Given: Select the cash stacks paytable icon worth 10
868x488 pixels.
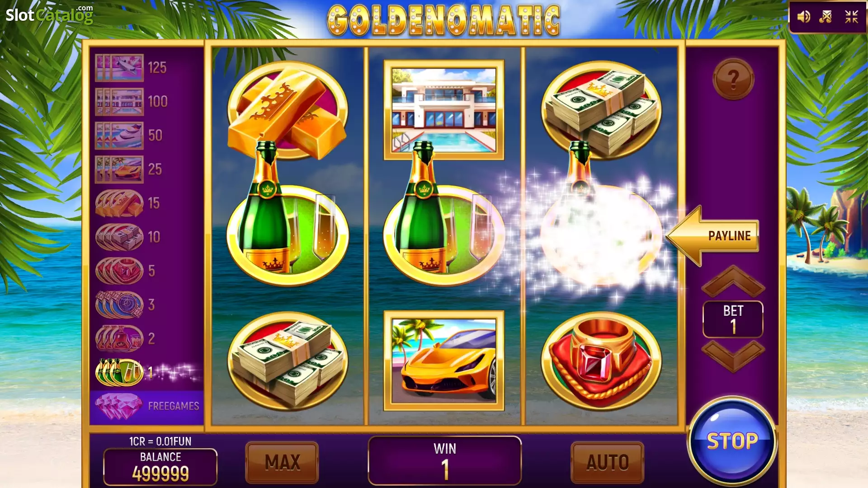Looking at the screenshot, I should tap(119, 237).
